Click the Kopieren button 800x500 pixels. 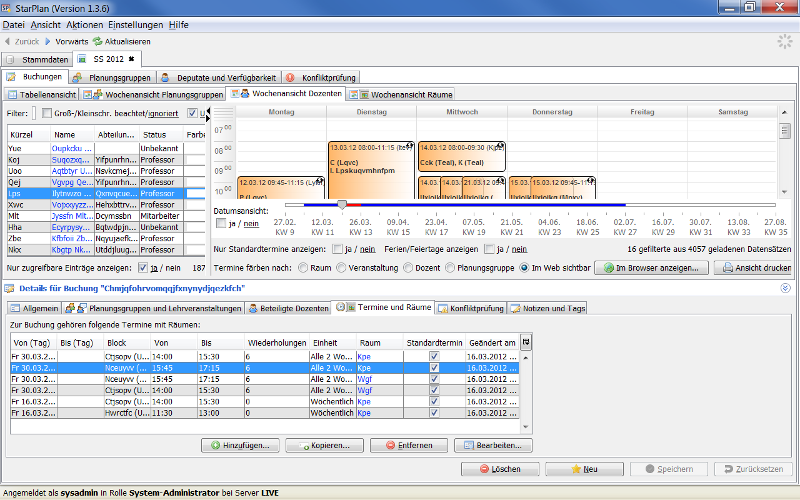pyautogui.click(x=324, y=445)
